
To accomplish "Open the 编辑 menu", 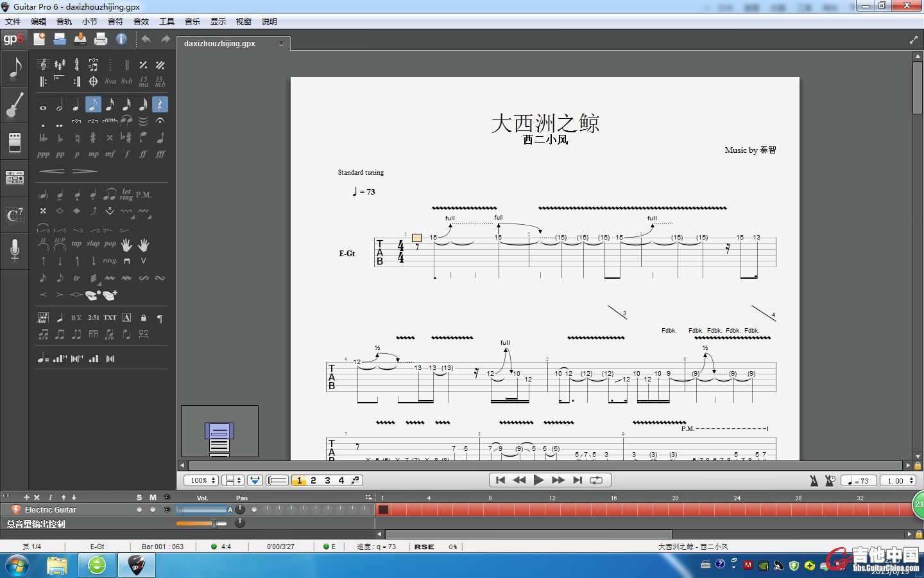I will pos(38,21).
